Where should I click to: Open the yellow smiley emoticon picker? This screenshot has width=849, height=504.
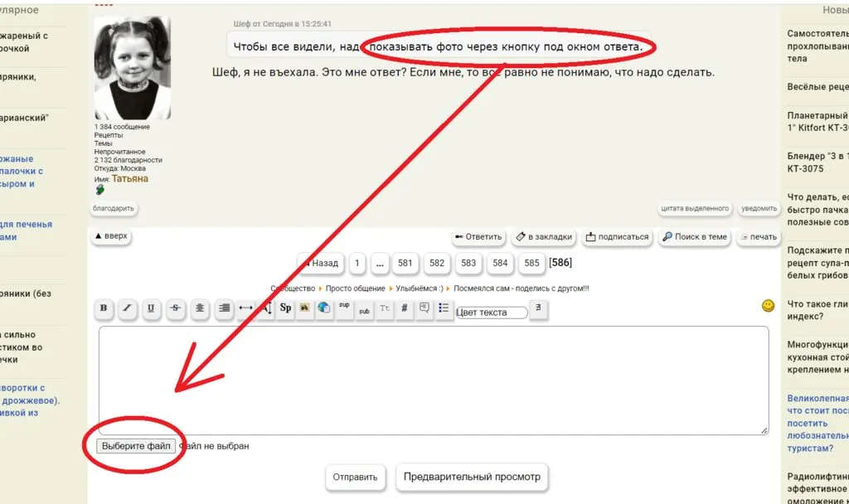click(769, 306)
